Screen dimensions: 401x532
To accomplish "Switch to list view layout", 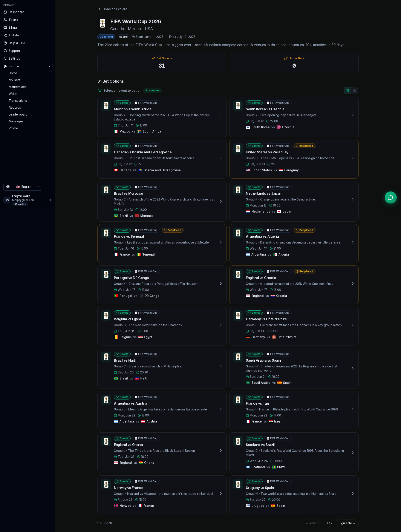I will [x=354, y=91].
